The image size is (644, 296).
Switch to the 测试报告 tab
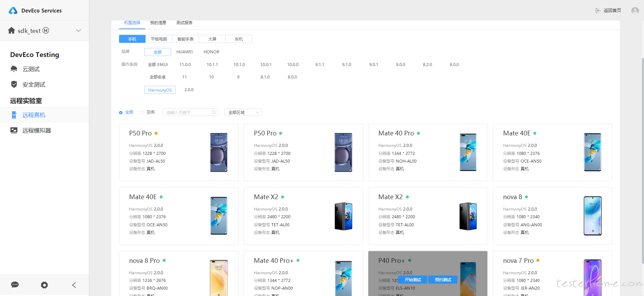coord(184,23)
